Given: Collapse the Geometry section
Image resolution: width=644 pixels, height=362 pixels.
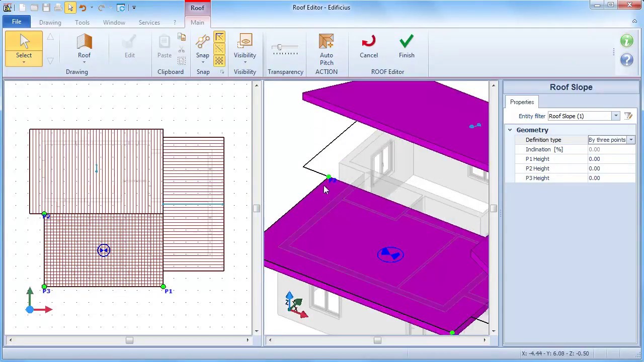Looking at the screenshot, I should [x=510, y=130].
